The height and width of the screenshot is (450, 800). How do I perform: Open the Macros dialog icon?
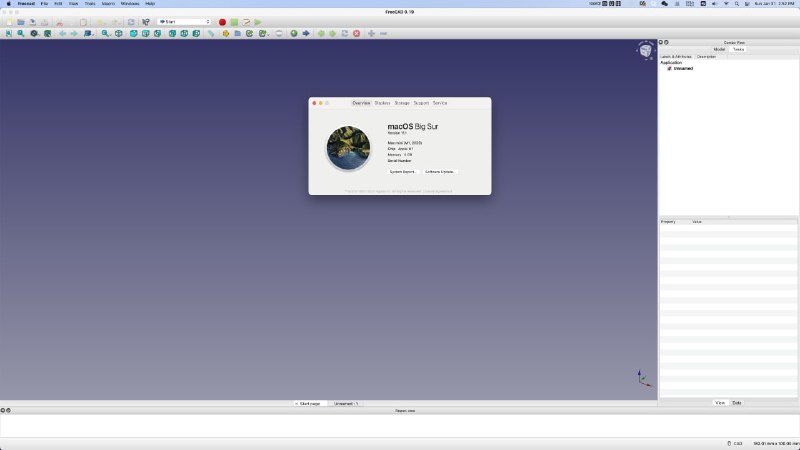[x=246, y=22]
